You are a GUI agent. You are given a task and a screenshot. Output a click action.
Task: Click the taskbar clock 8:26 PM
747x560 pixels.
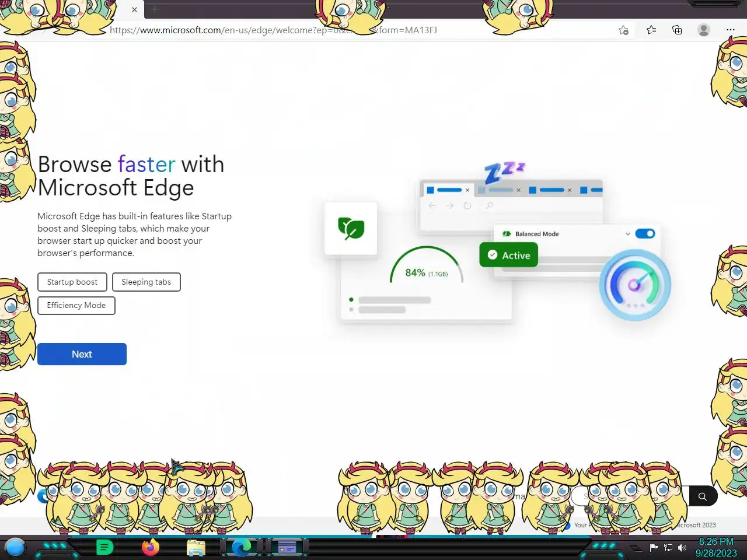716,541
